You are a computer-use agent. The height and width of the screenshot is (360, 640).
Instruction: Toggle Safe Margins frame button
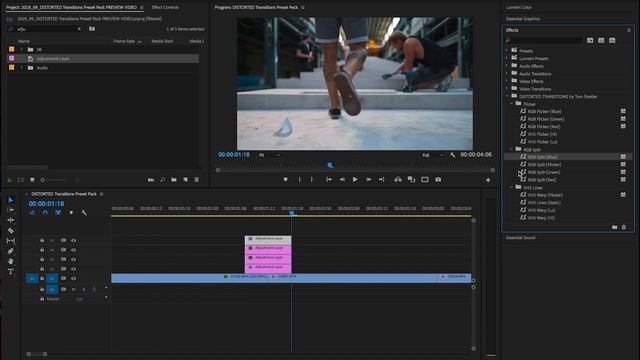425,180
